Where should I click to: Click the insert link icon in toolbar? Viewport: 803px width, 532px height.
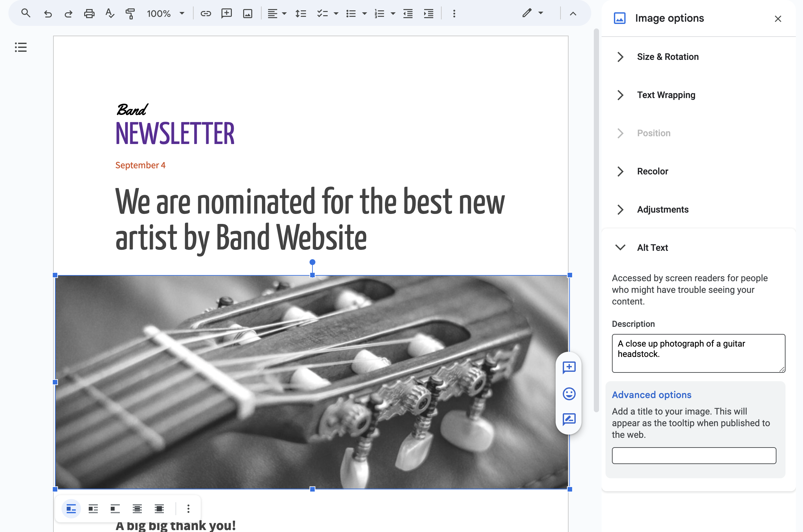206,13
